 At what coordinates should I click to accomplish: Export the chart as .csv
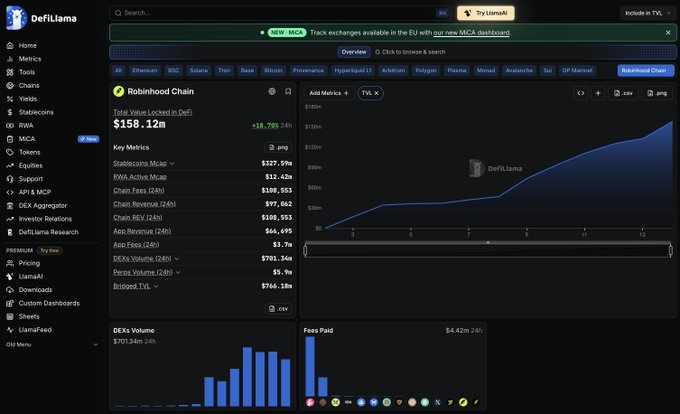click(x=623, y=93)
